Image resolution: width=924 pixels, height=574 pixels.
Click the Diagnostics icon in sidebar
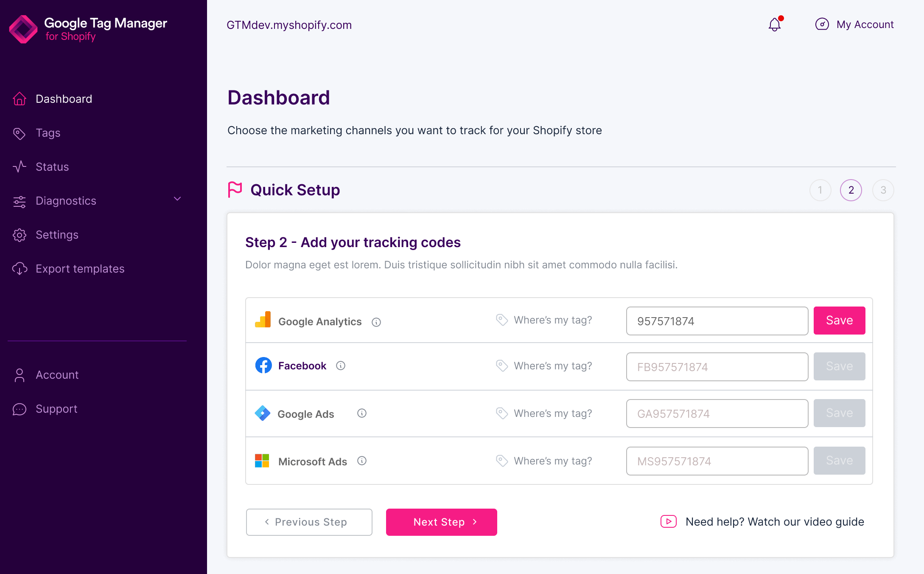[x=19, y=200]
